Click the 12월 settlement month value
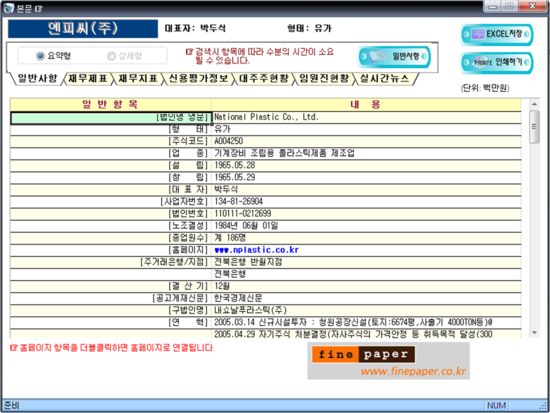550x413 pixels. [222, 286]
